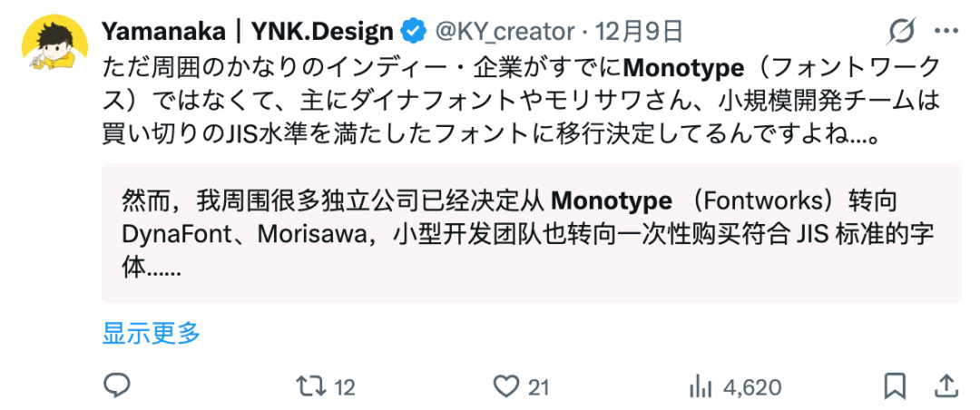This screenshot has width=980, height=410.
Task: Repost the tweet using the retweet icon
Action: pyautogui.click(x=311, y=386)
